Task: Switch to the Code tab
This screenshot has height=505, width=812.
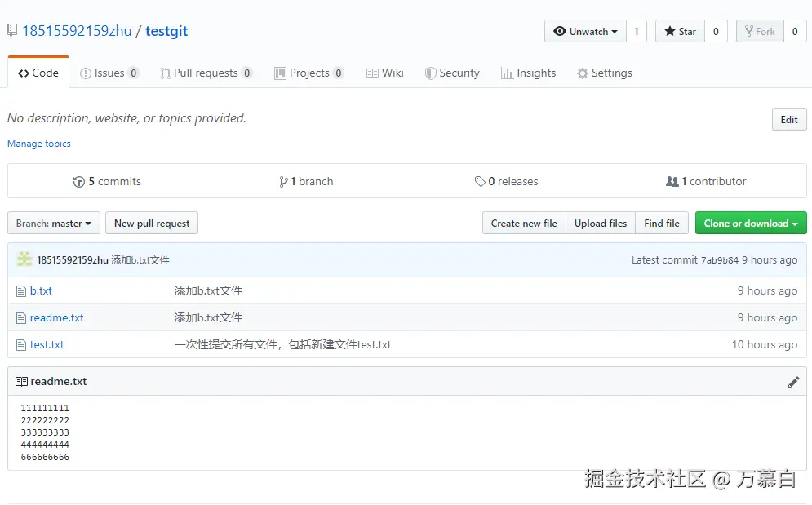Action: 38,73
